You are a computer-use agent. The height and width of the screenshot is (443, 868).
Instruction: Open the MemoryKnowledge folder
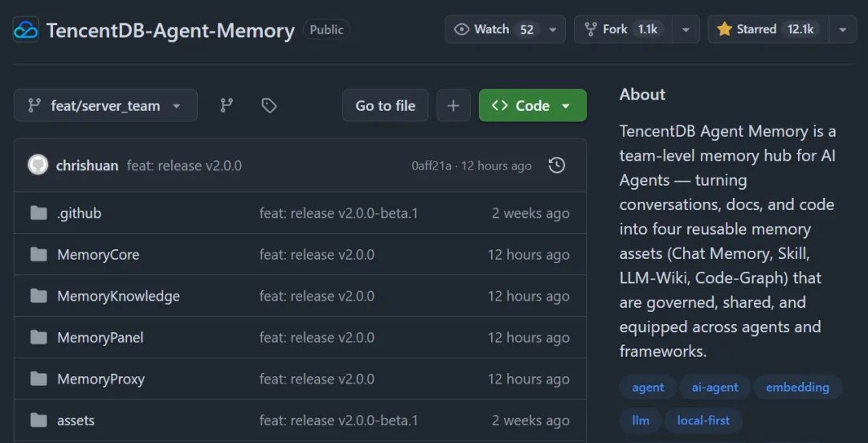point(118,296)
